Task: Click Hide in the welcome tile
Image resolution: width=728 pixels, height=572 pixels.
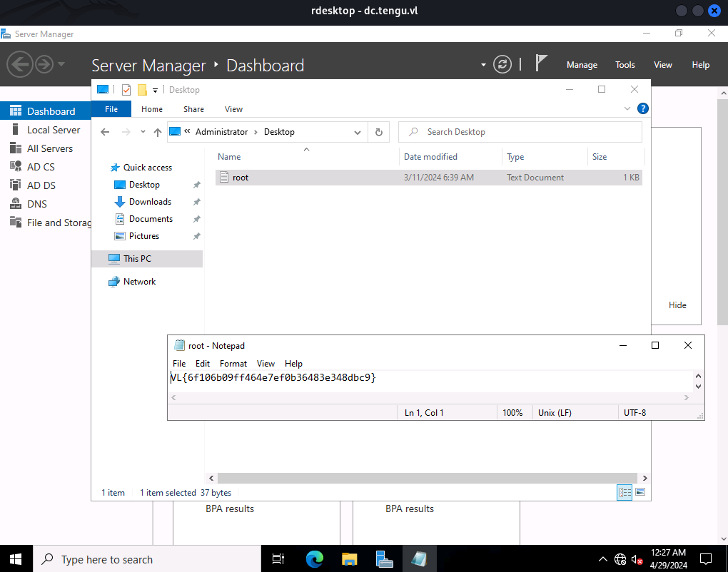Action: tap(677, 305)
